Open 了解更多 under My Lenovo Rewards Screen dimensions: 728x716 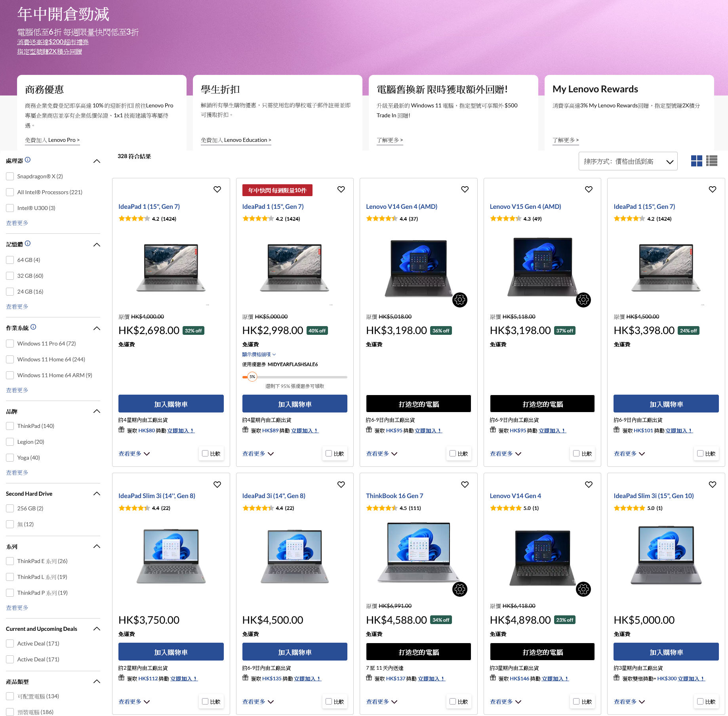coord(566,140)
